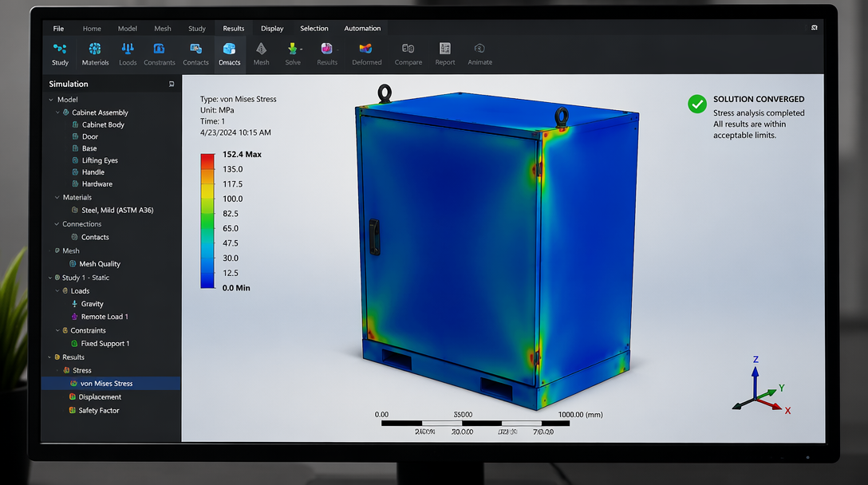The width and height of the screenshot is (868, 485).
Task: Switch to the Model tab
Action: 128,28
